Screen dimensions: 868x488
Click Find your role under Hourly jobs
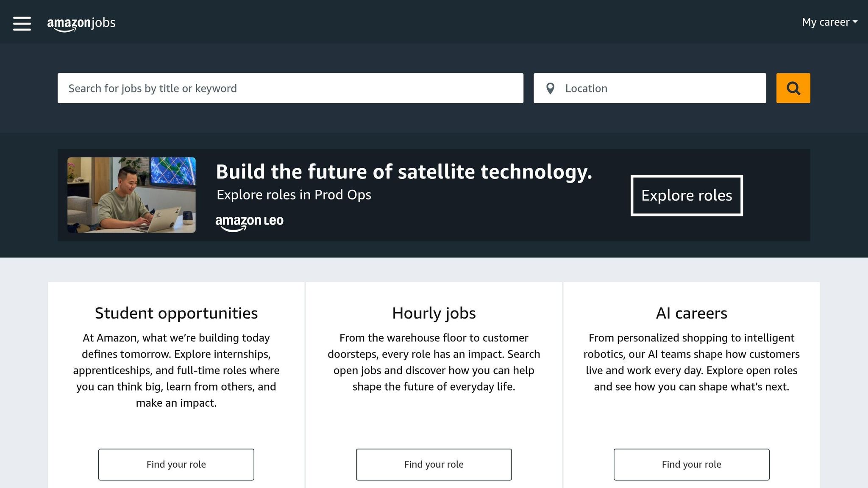coord(434,464)
